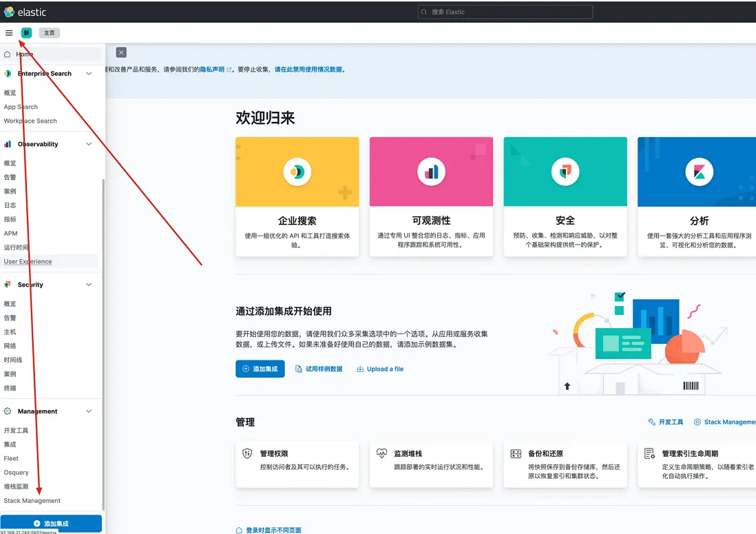Dismiss the data usage notice banner
This screenshot has width=756, height=534.
[121, 52]
